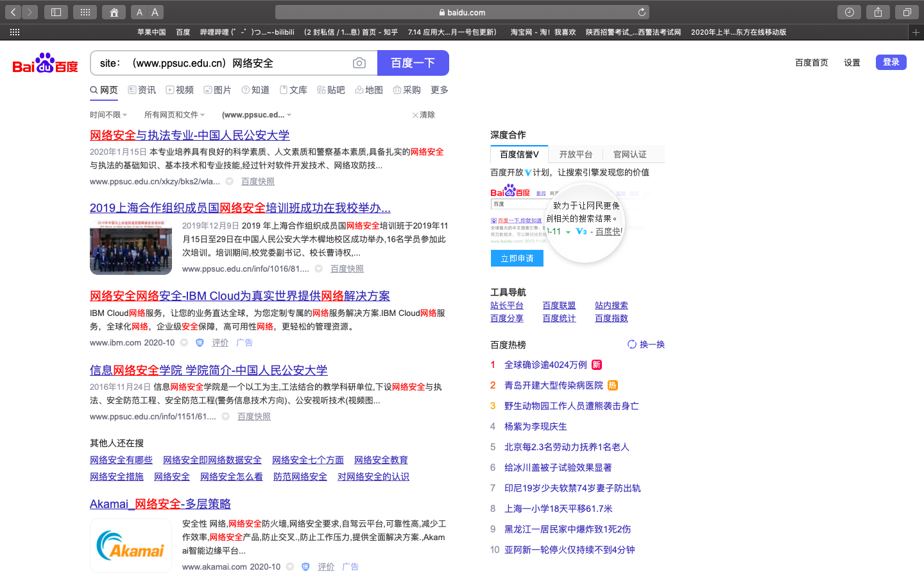This screenshot has width=924, height=578.
Task: Open the group photo result thumbnail
Action: 131,247
